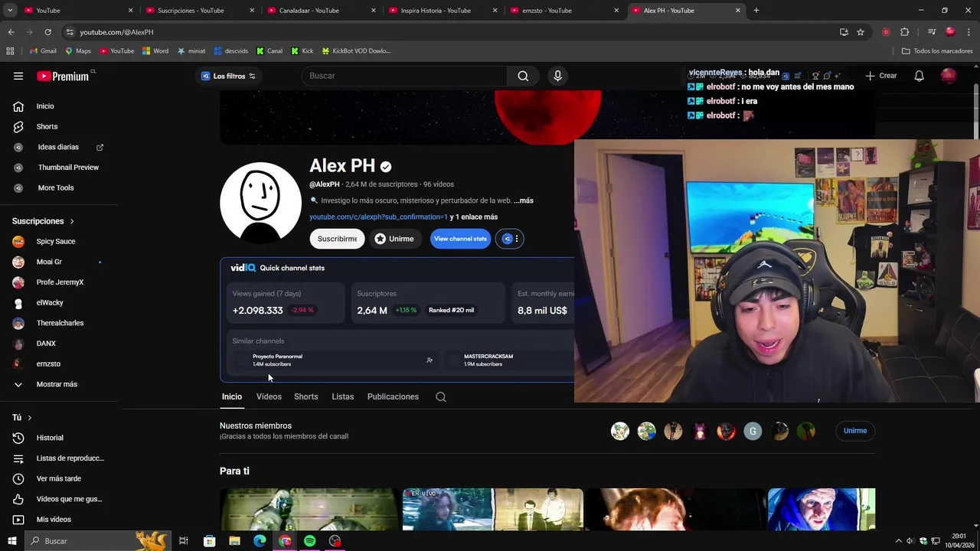The width and height of the screenshot is (980, 551).
Task: Bookmark this page with the star icon
Action: pyautogui.click(x=861, y=32)
